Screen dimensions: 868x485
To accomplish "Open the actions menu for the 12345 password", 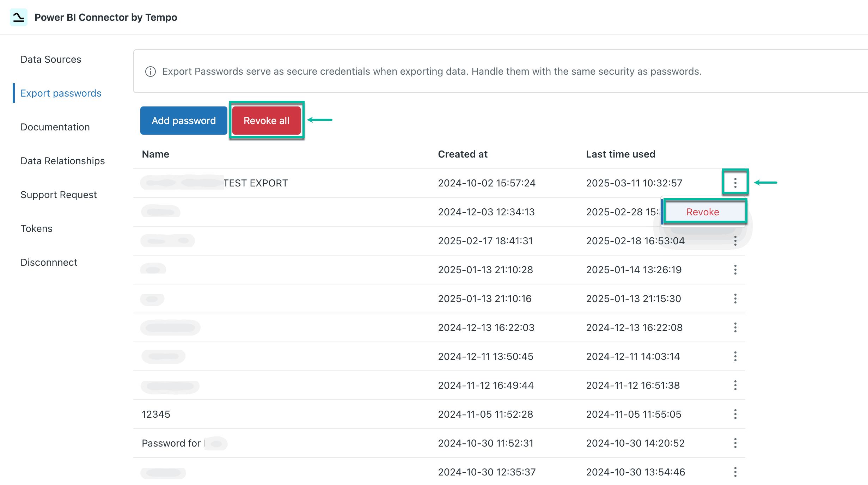I will click(735, 414).
